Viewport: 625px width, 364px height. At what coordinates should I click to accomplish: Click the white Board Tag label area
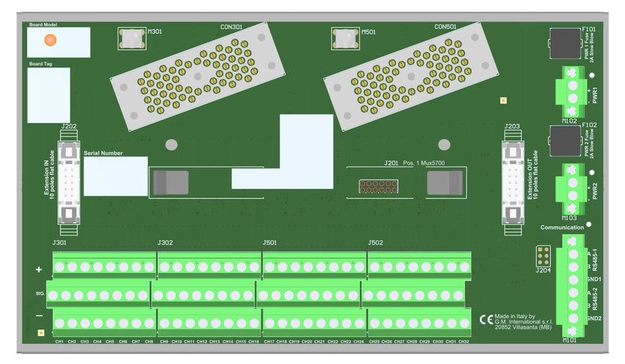point(49,96)
